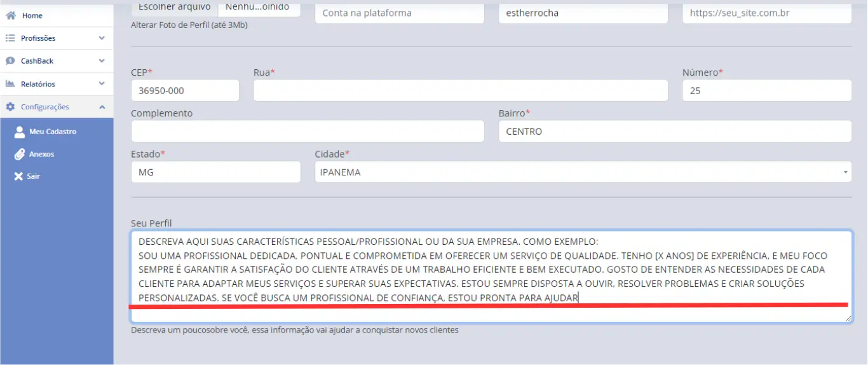
Task: Click the Anexos paperclip icon
Action: (19, 154)
